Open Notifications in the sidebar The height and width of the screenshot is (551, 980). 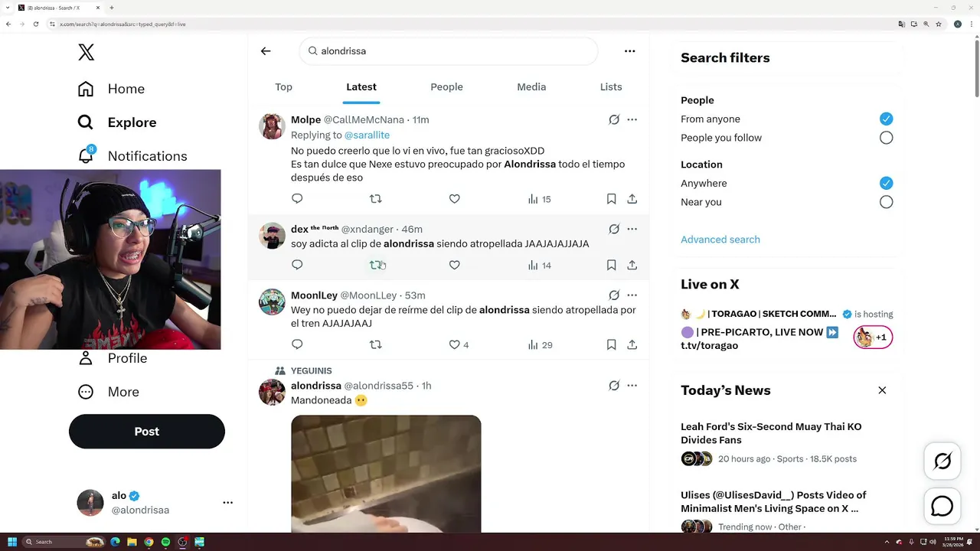point(132,156)
